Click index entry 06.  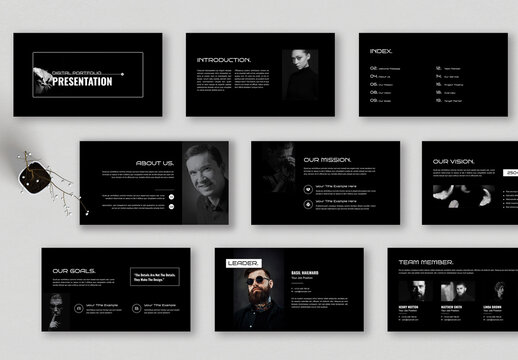click(x=381, y=85)
